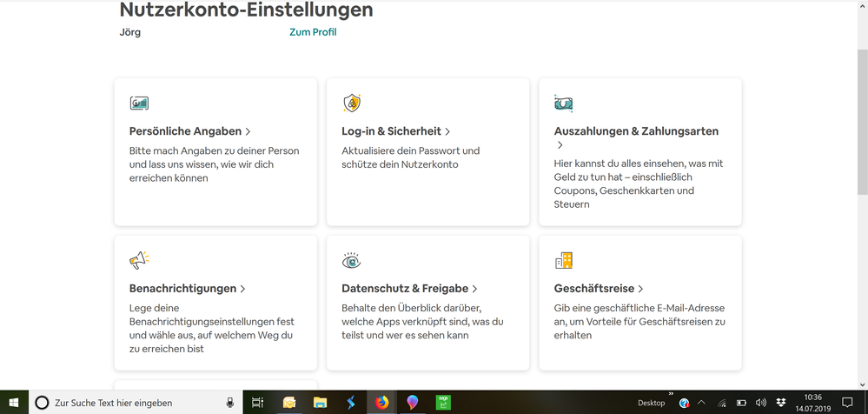The width and height of the screenshot is (868, 414).
Task: Click the chevron beside Datenschutz & Freigabe
Action: pos(475,289)
